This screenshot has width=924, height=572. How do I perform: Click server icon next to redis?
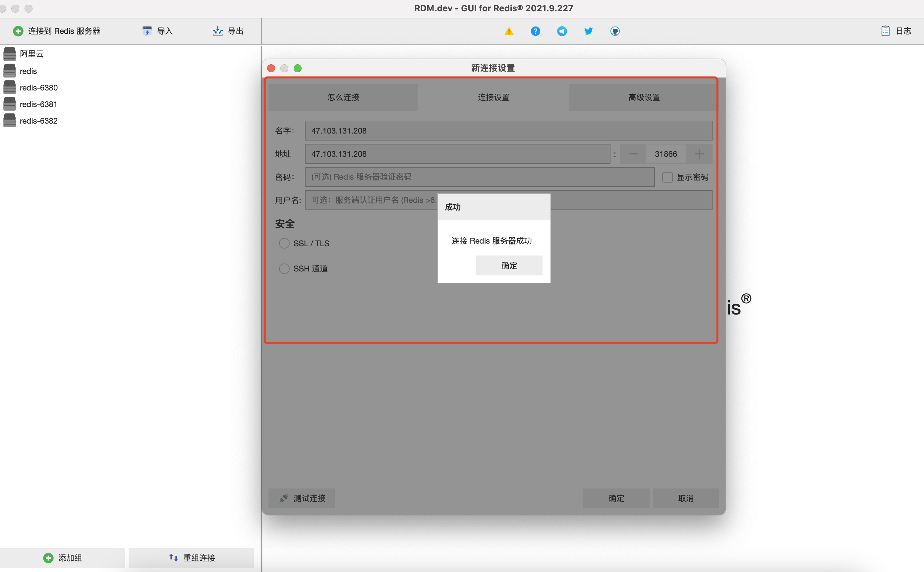pyautogui.click(x=10, y=71)
